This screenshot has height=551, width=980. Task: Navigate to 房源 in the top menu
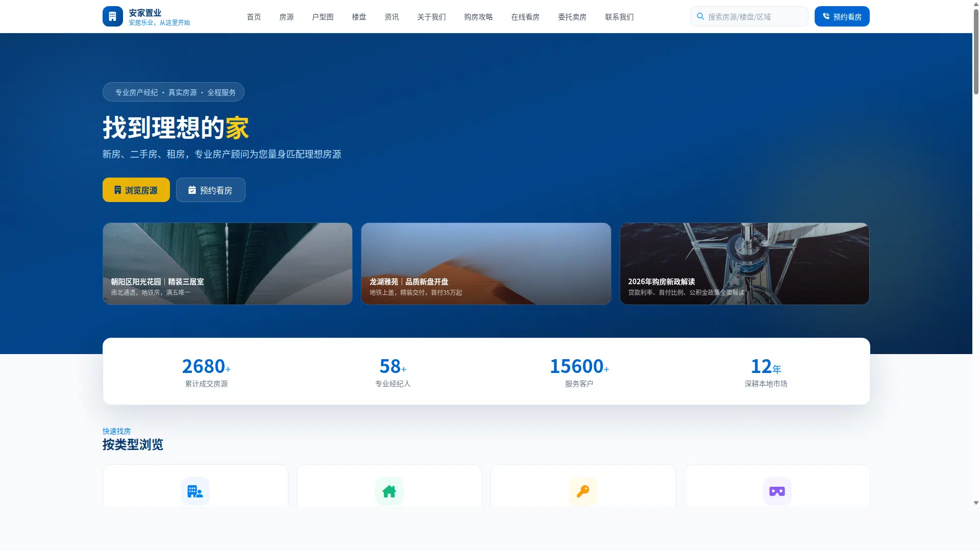click(286, 17)
